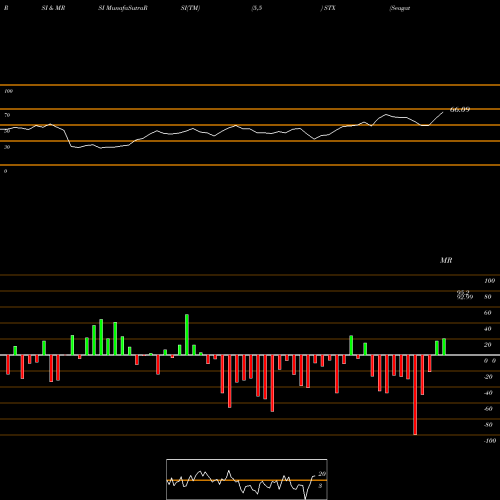Image resolution: width=500 pixels, height=500 pixels.
Task: Click the -80 label on MR axis
Action: coord(488,425)
